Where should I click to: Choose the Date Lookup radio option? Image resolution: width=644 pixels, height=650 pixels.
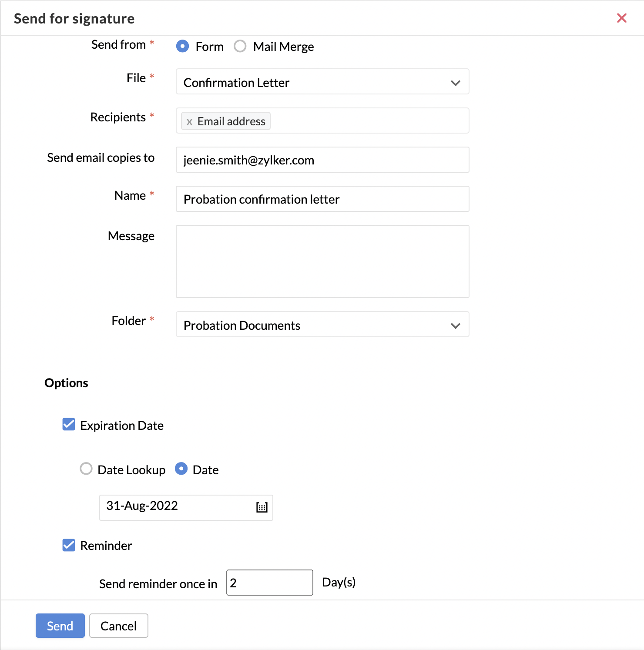(86, 469)
